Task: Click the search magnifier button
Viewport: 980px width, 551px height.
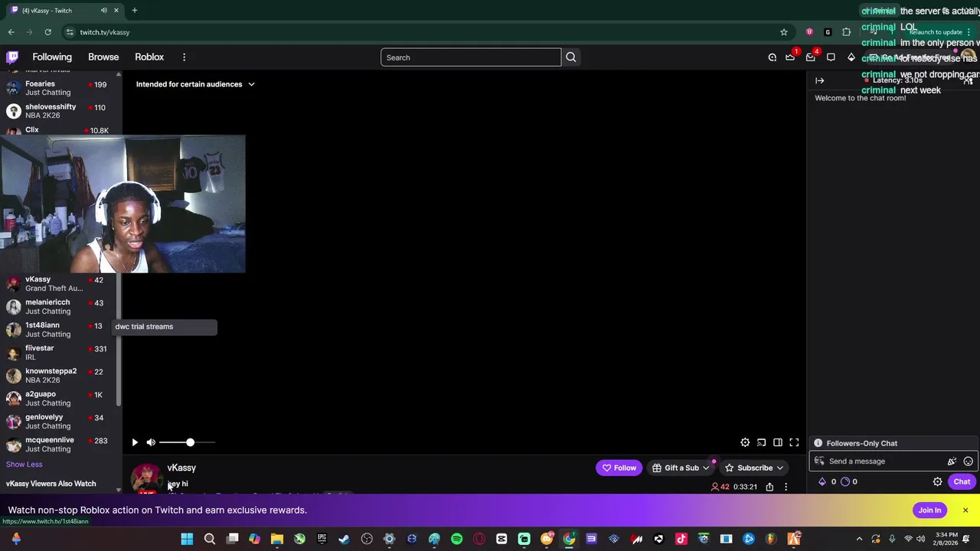Action: [571, 57]
